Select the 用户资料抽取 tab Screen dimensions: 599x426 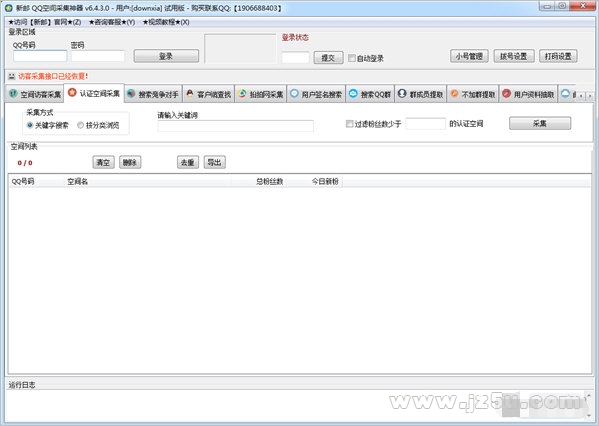528,94
